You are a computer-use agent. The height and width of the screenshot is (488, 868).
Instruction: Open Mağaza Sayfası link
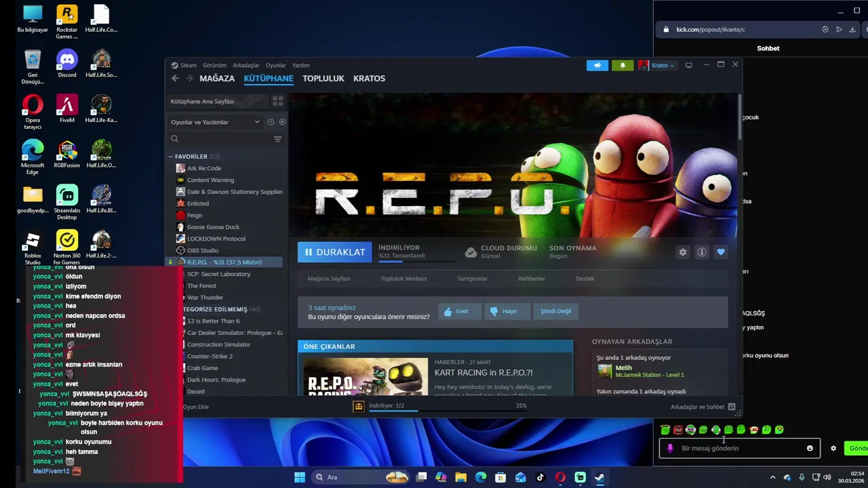[x=329, y=279]
